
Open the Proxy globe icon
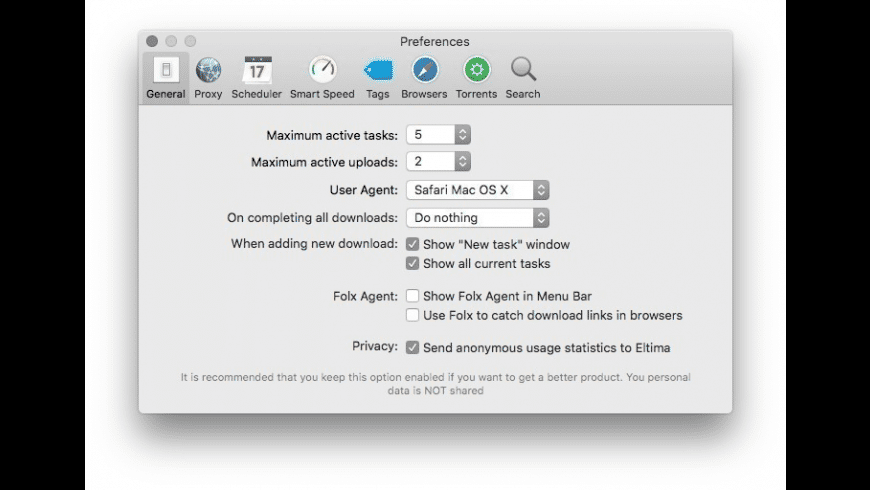tap(209, 70)
